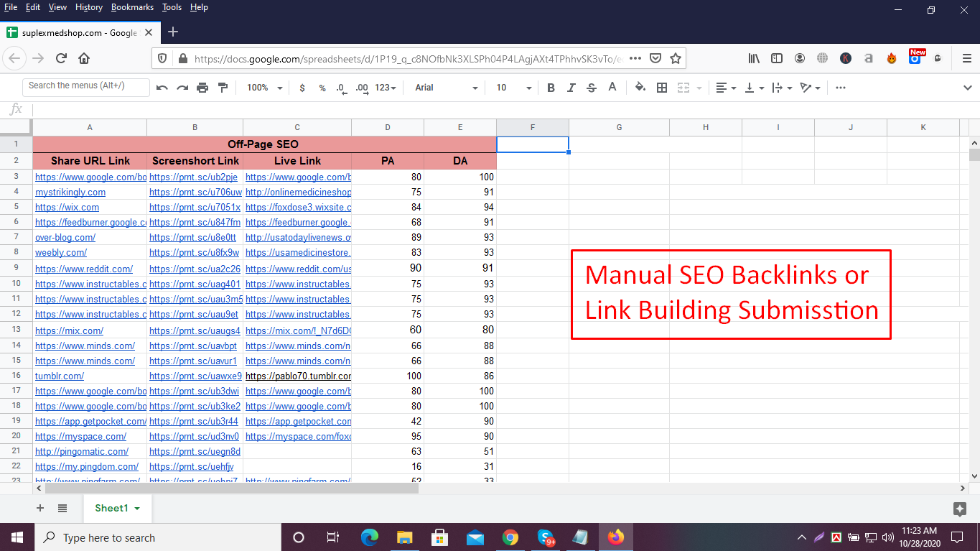Decrease decimal places for selection
The height and width of the screenshot is (551, 980).
tap(340, 87)
